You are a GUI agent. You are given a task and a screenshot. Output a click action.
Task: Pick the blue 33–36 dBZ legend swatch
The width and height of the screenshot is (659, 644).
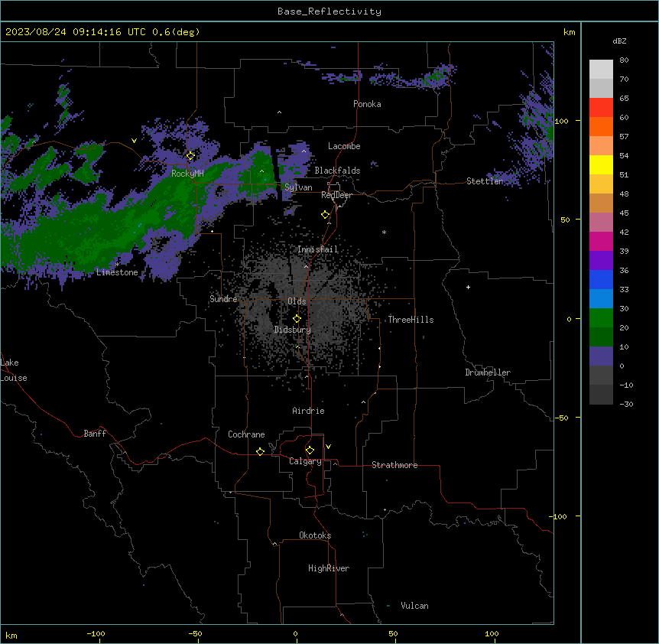point(601,280)
